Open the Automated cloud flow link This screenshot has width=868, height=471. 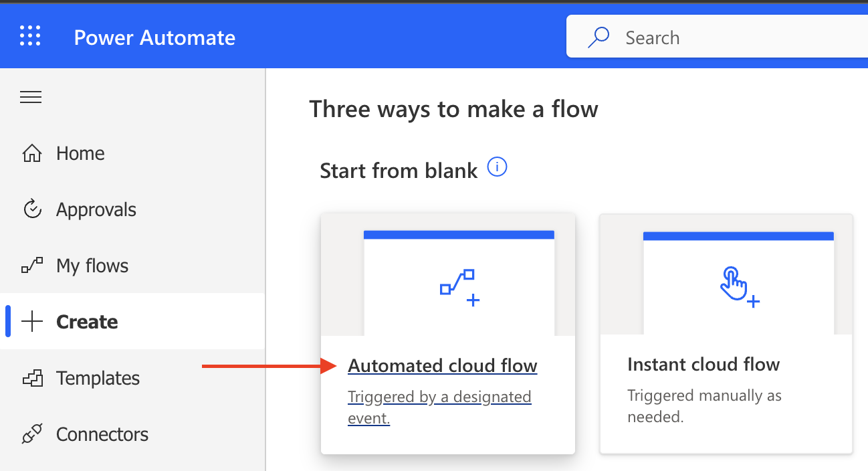[443, 366]
